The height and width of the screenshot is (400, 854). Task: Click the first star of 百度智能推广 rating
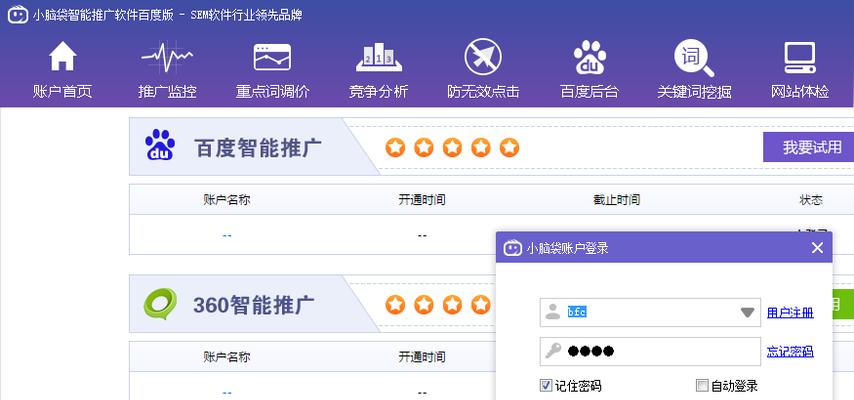pyautogui.click(x=395, y=147)
